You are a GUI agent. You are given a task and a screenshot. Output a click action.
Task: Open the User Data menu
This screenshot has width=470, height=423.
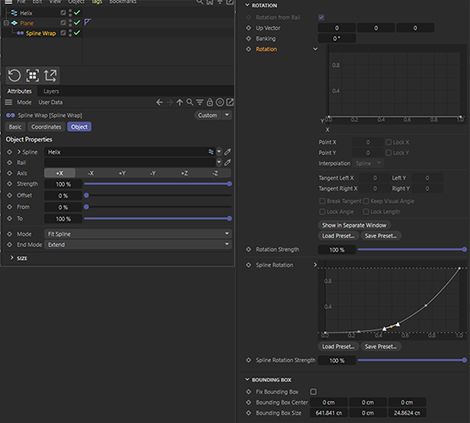click(50, 102)
